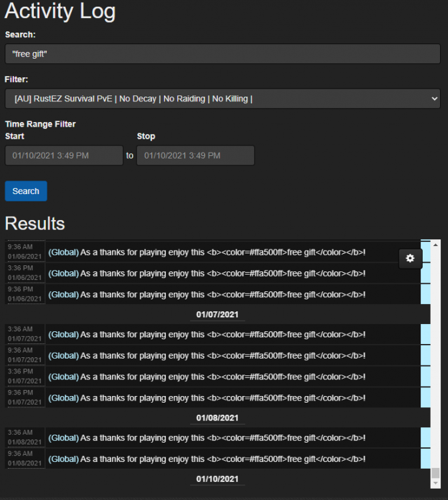Click the Start time range field

(x=64, y=155)
